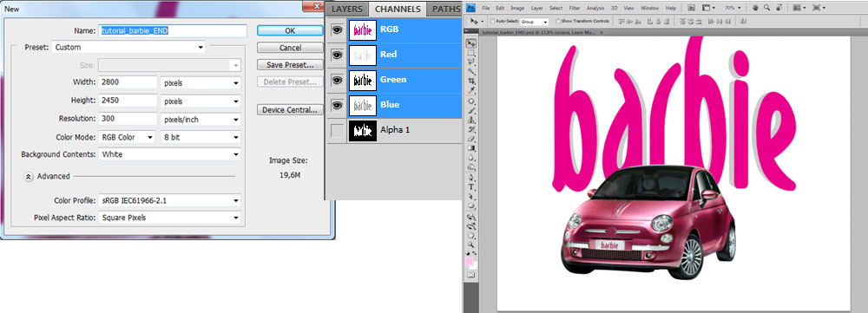This screenshot has height=313, width=868.
Task: Open the Analysis menu
Action: (595, 8)
